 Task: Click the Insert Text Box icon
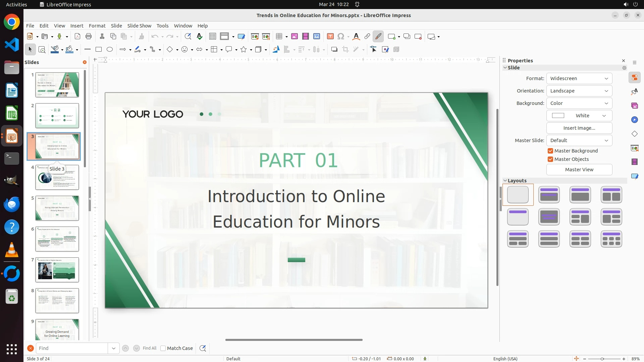(330, 37)
